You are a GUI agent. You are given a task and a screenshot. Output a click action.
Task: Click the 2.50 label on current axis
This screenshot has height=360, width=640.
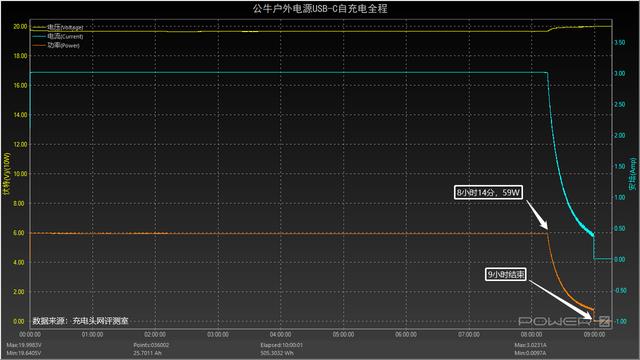[620, 104]
